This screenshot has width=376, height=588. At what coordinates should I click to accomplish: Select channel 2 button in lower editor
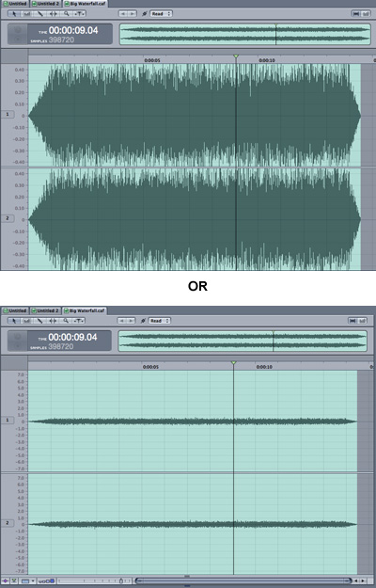(x=8, y=523)
